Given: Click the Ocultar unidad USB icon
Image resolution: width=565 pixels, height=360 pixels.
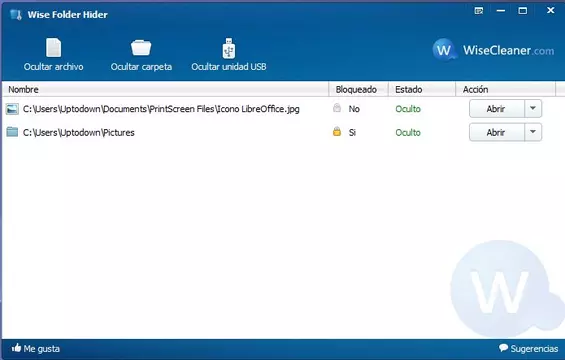Looking at the screenshot, I should tap(228, 48).
